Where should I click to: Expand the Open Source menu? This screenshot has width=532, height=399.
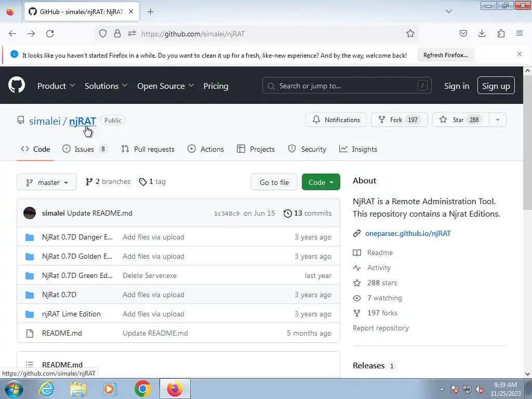click(x=166, y=86)
